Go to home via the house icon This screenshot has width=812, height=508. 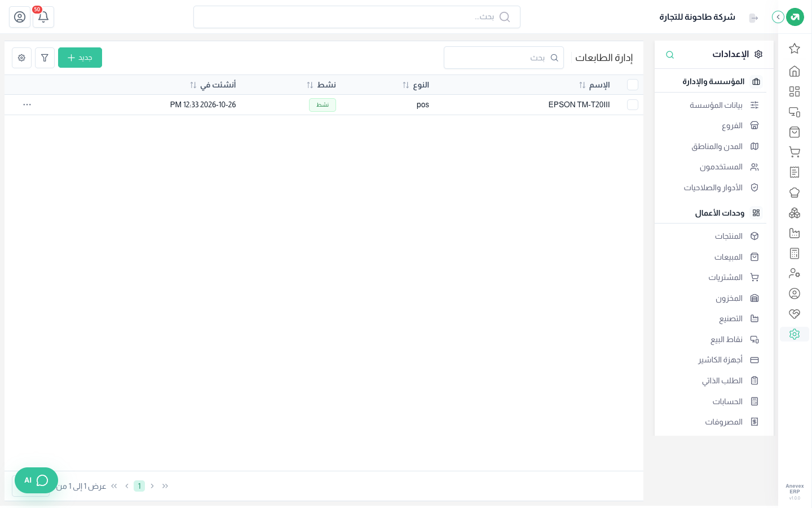[x=795, y=71]
